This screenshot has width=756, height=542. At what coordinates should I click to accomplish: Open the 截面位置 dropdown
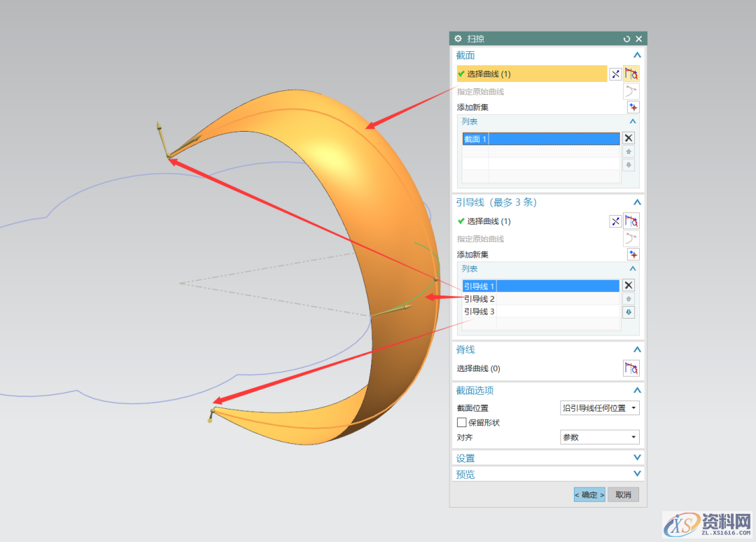600,408
